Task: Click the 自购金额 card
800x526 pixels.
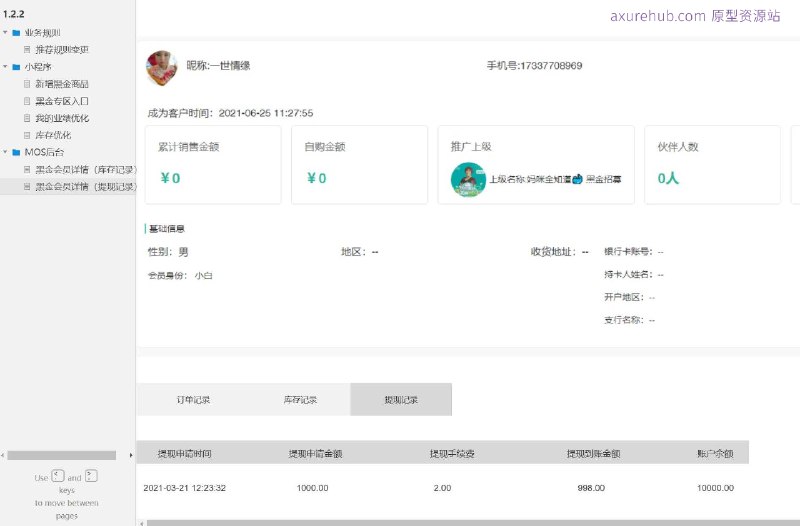Action: coord(359,165)
